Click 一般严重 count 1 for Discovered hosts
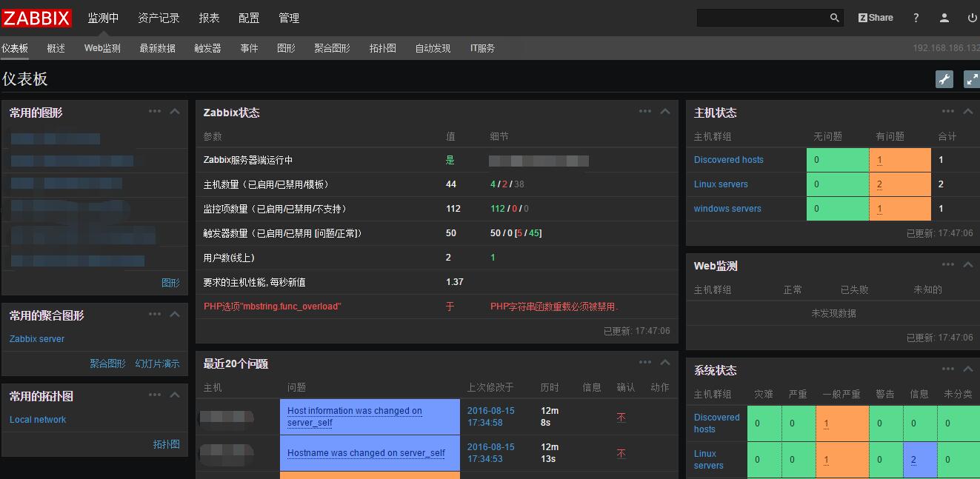 826,423
